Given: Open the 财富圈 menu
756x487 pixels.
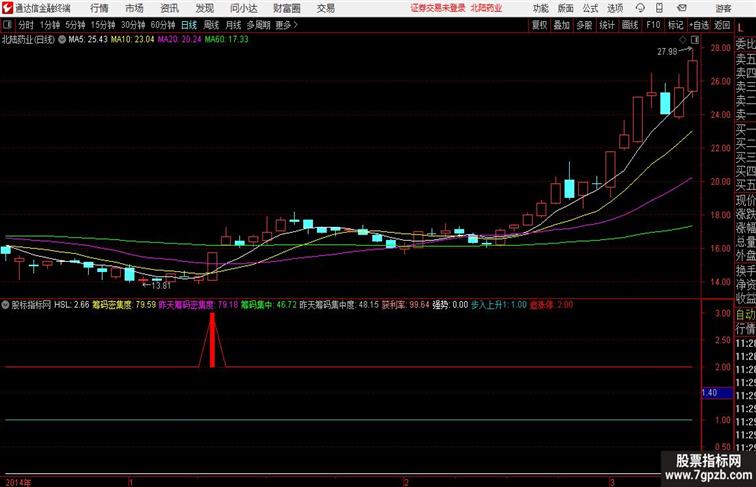Looking at the screenshot, I should [287, 8].
